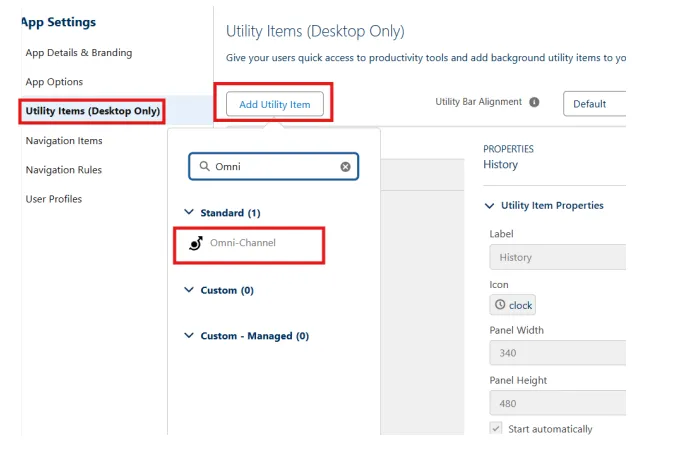Click the Omni-Channel utility icon
677x462 pixels.
point(196,243)
